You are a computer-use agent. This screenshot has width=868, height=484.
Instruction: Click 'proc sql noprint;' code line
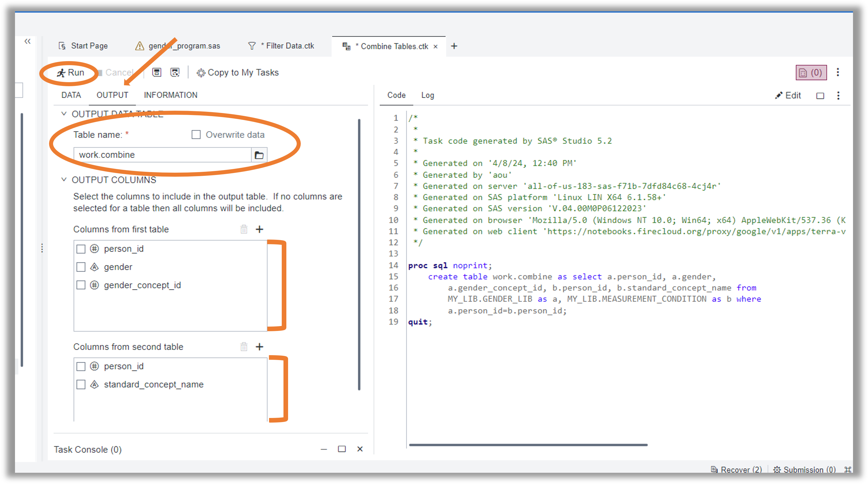tap(450, 265)
